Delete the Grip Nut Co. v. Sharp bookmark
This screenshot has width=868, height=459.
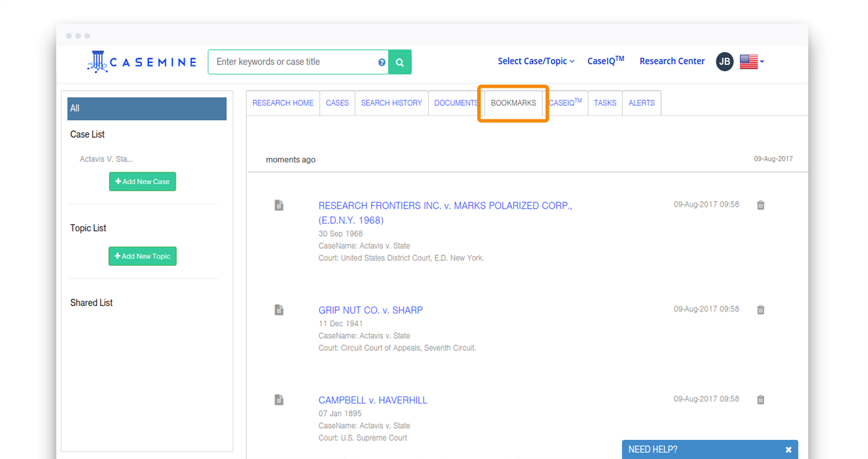coord(760,309)
